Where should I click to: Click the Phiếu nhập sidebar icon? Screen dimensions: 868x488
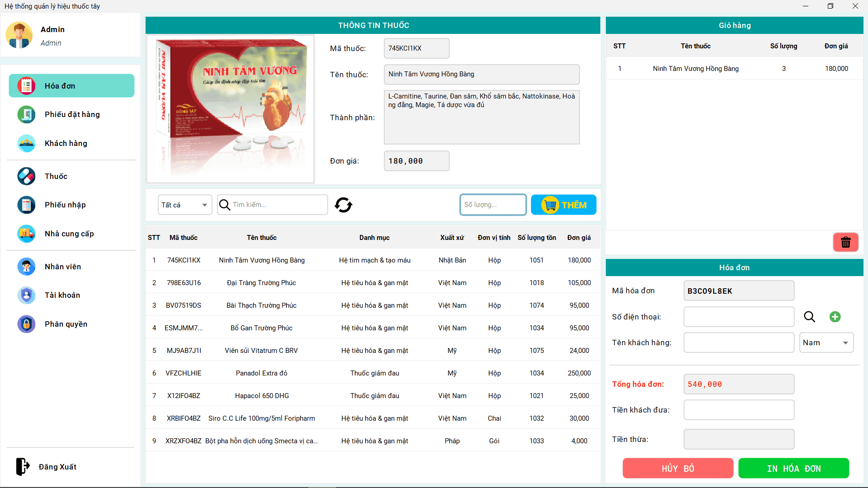pos(27,204)
